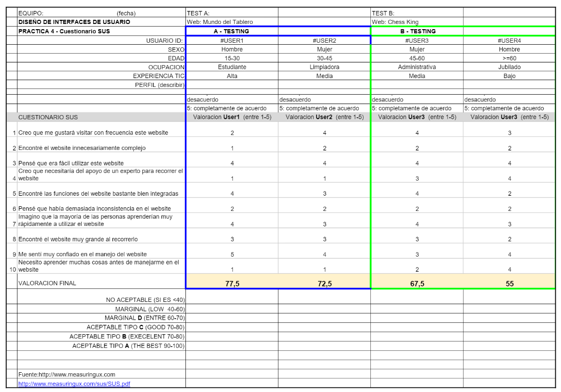The width and height of the screenshot is (561, 392).
Task: Select the 'Alta' experience cell
Action: 232,76
